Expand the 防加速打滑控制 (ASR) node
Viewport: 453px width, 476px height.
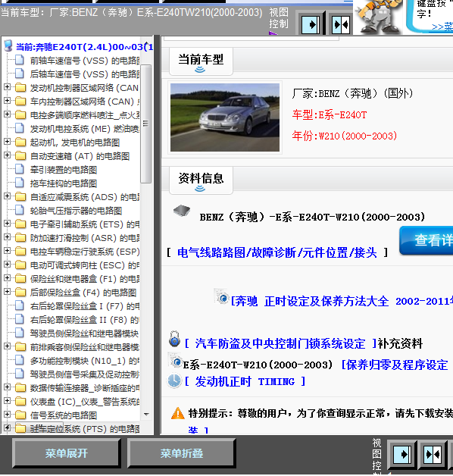[7, 237]
